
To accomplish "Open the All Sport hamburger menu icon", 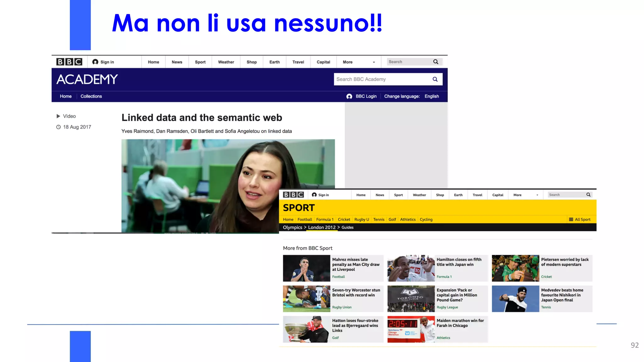I will click(571, 219).
